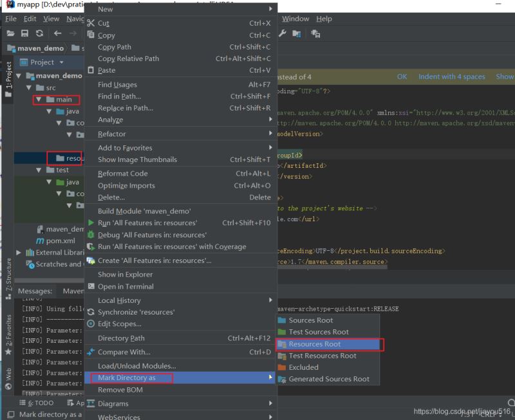Click the Cut scissors icon
The width and height of the screenshot is (515, 420).
click(x=91, y=23)
